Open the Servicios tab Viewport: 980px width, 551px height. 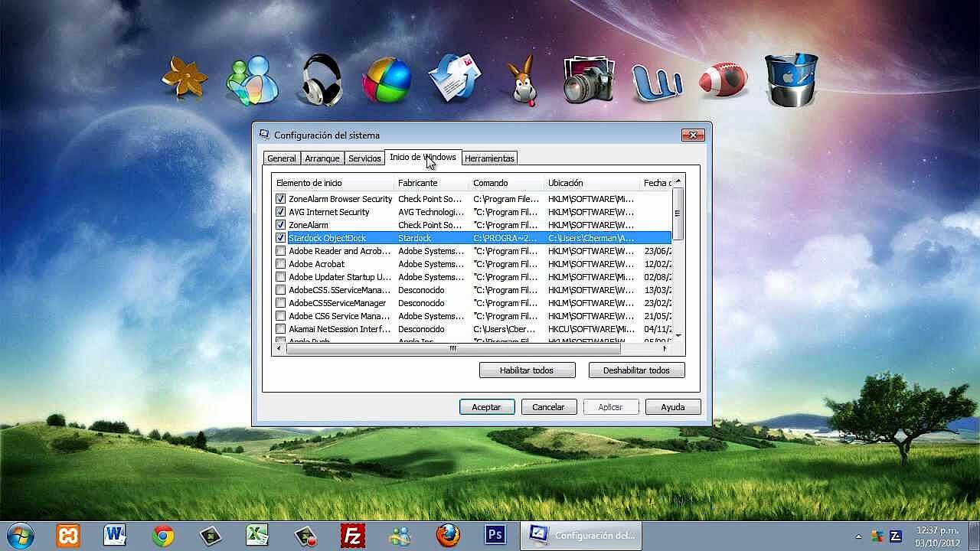(364, 158)
